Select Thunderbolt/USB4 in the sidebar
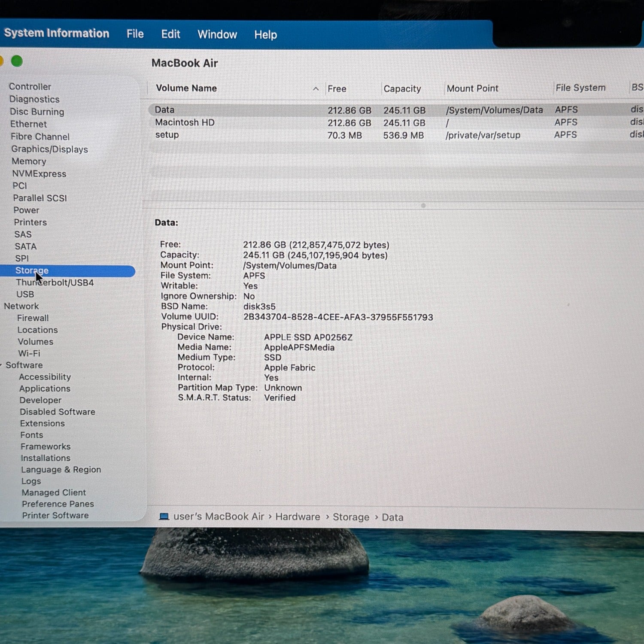 click(55, 283)
